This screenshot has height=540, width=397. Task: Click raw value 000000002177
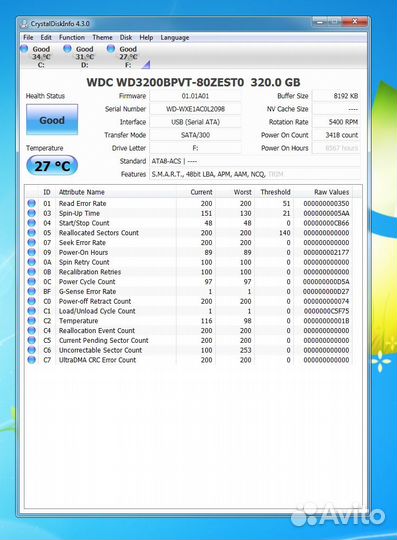326,252
